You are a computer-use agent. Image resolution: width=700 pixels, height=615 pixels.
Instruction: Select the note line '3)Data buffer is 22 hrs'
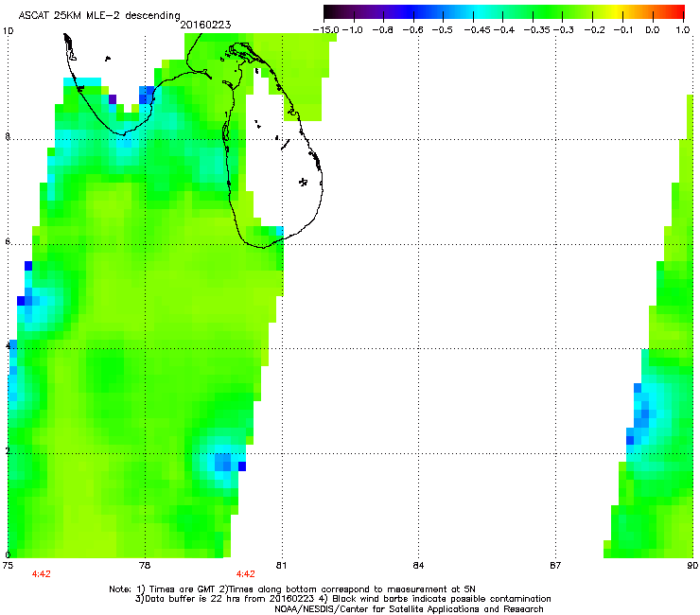coord(342,599)
